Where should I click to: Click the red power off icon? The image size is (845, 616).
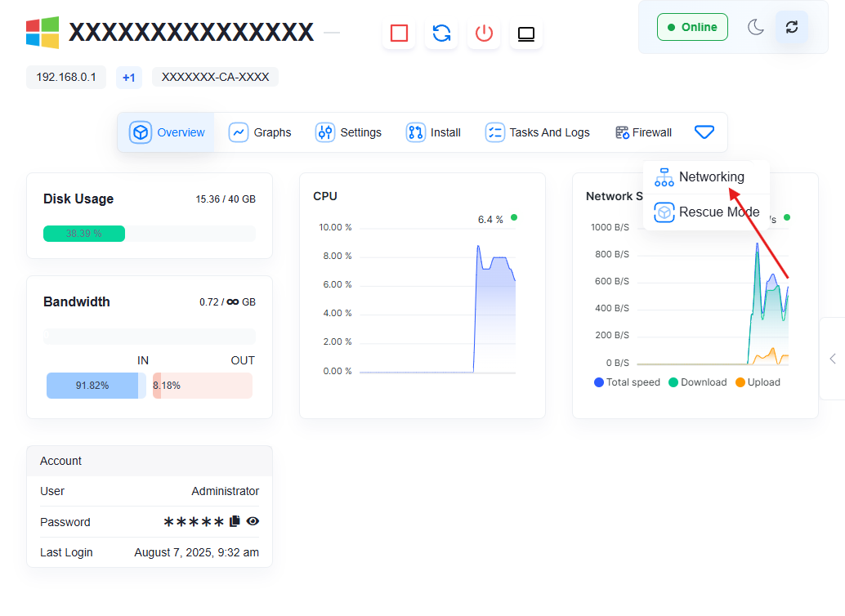click(x=484, y=33)
